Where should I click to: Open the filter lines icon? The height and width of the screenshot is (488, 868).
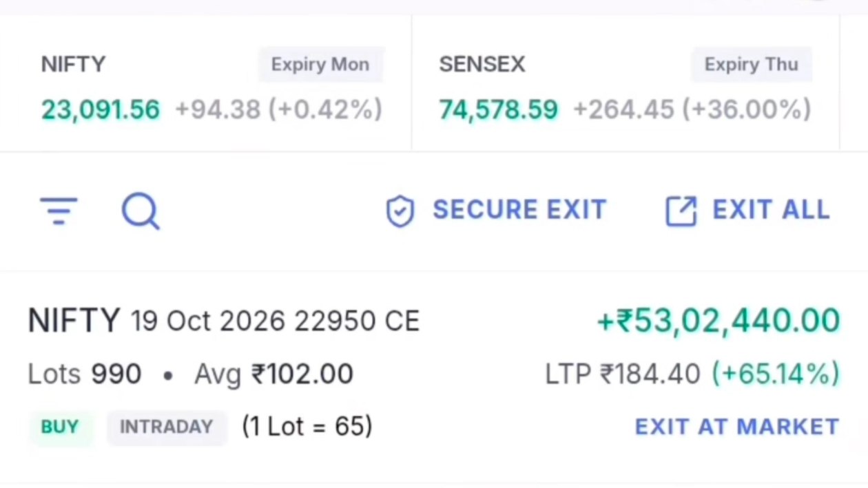coord(59,211)
